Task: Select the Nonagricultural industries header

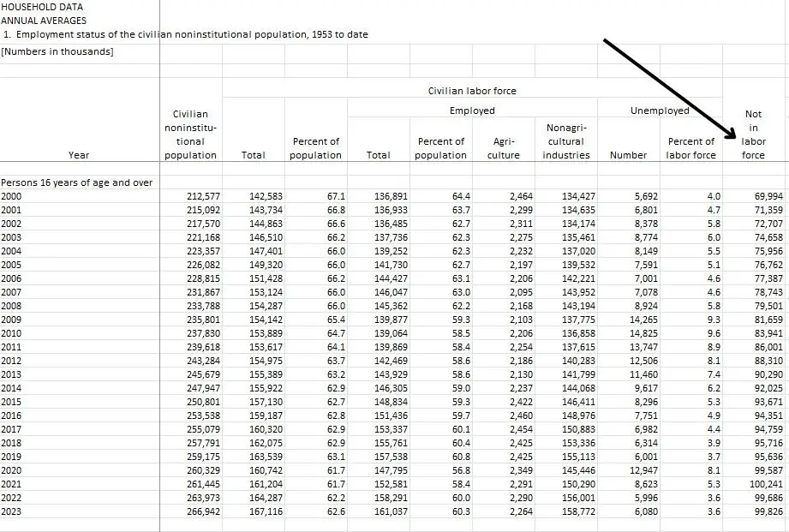Action: (x=565, y=141)
